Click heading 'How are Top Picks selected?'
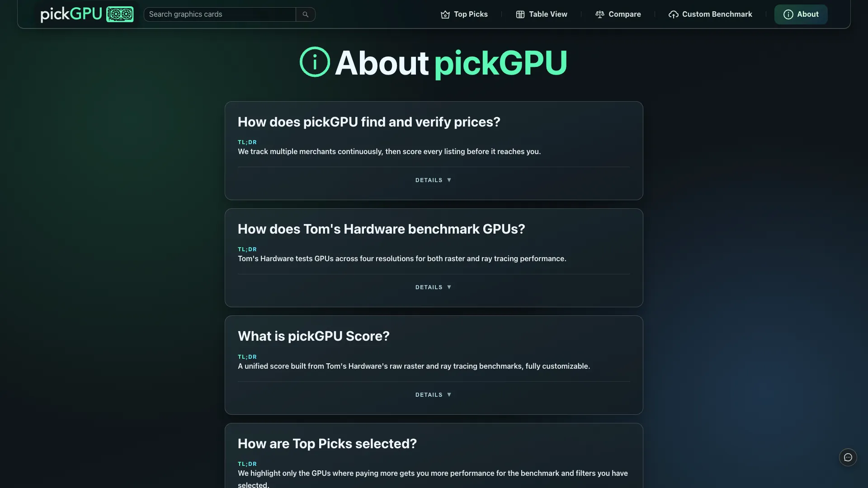Screen dimensions: 868x488 [327, 444]
